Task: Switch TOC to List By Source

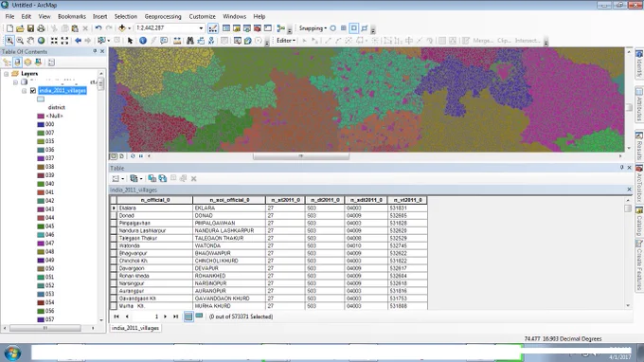Action: [x=17, y=63]
